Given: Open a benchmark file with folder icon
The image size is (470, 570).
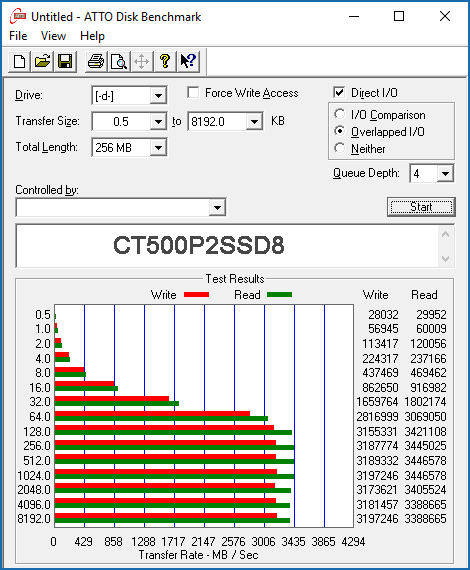Looking at the screenshot, I should click(42, 61).
